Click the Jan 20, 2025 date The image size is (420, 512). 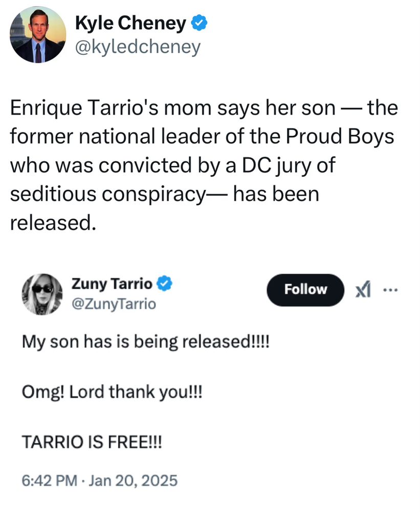tap(134, 481)
